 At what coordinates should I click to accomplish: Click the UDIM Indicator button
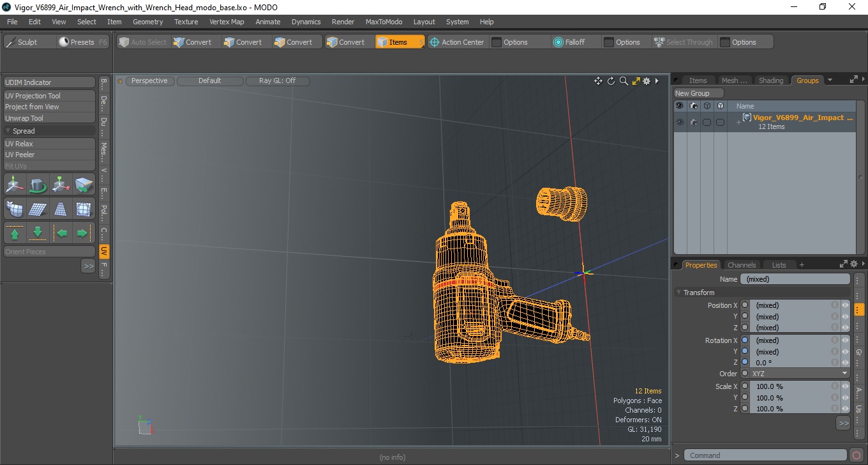[x=50, y=82]
